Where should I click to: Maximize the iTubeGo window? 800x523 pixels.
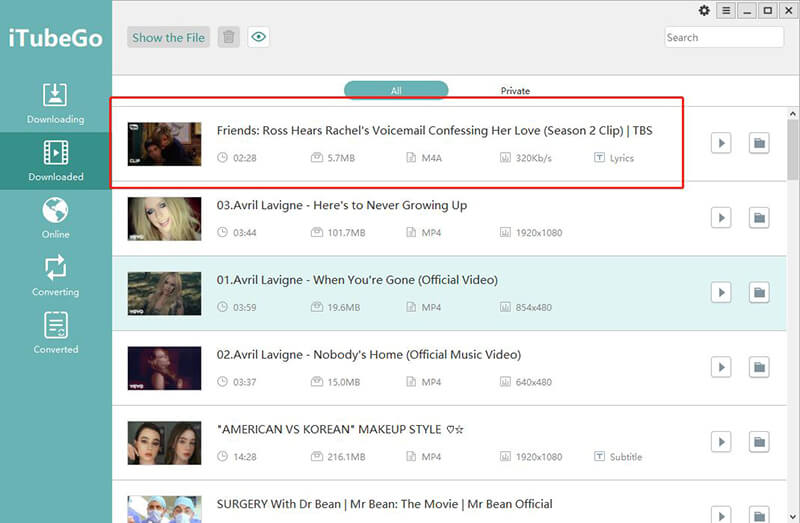point(768,11)
